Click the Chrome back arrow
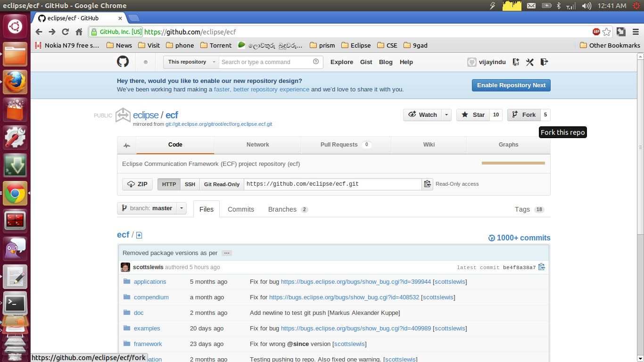 pos(39,32)
